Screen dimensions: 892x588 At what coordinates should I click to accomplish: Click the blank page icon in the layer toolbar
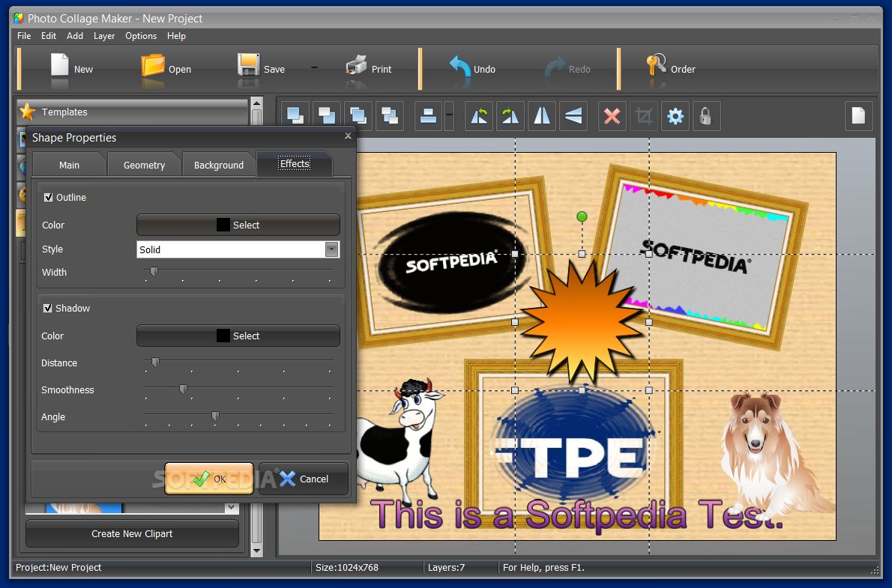pyautogui.click(x=858, y=116)
